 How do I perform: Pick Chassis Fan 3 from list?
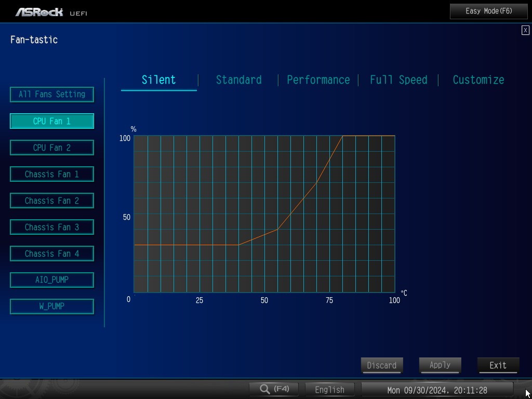(52, 227)
